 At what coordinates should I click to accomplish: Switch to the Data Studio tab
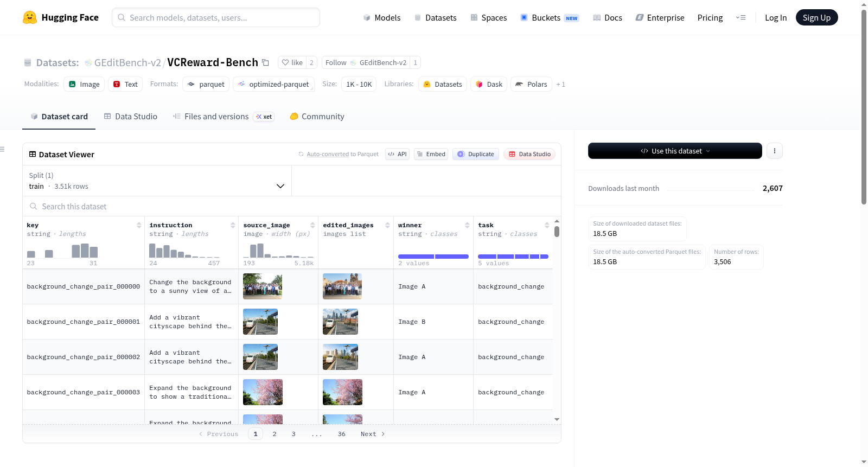click(131, 116)
